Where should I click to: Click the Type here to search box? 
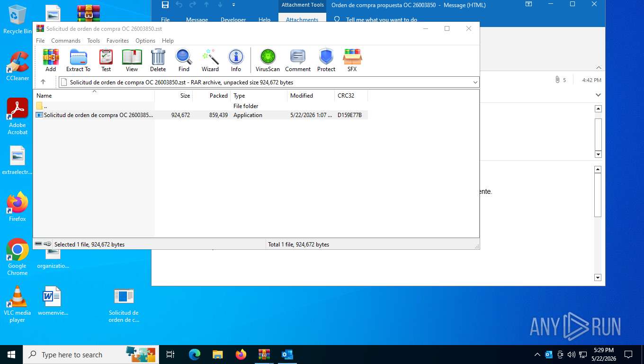[x=90, y=355]
